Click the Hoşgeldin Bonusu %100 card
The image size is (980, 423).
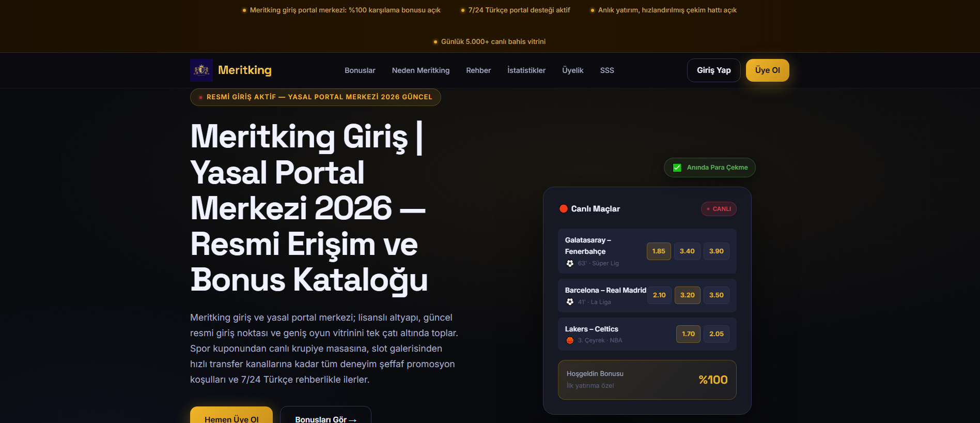click(647, 380)
